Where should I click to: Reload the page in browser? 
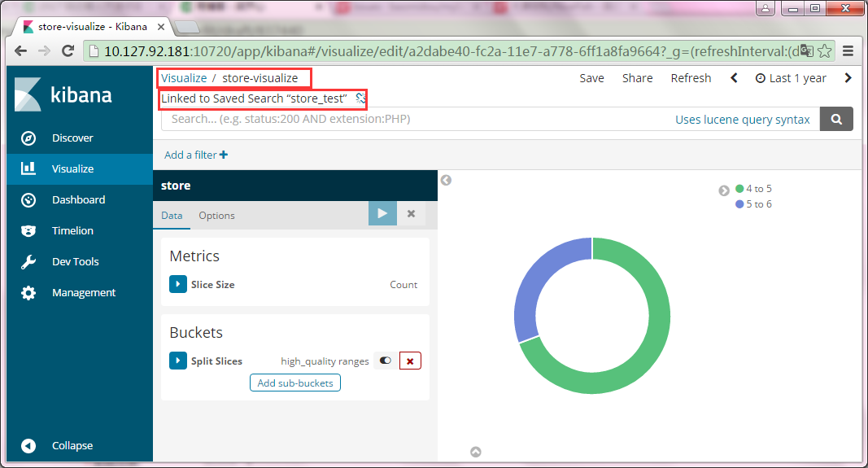68,51
